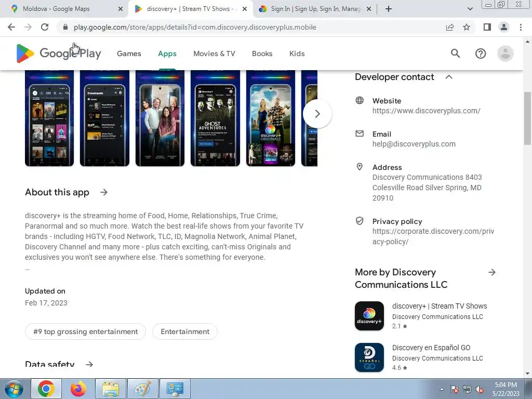532x399 pixels.
Task: Click the envelope Email icon
Action: pyautogui.click(x=360, y=134)
